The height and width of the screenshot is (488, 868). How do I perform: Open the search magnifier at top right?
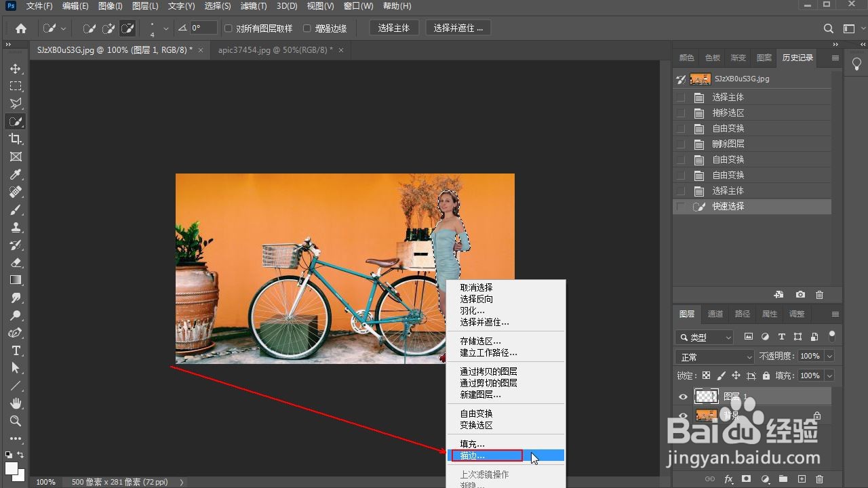pos(829,28)
